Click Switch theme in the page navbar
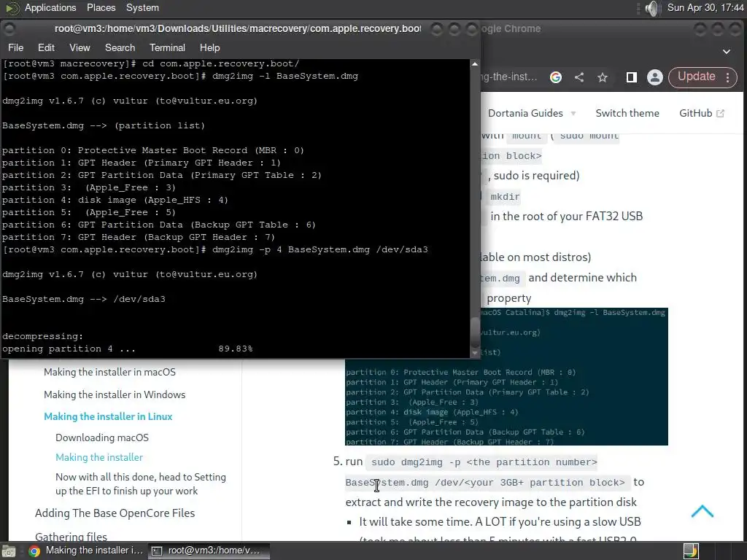Image resolution: width=747 pixels, height=560 pixels. click(627, 113)
